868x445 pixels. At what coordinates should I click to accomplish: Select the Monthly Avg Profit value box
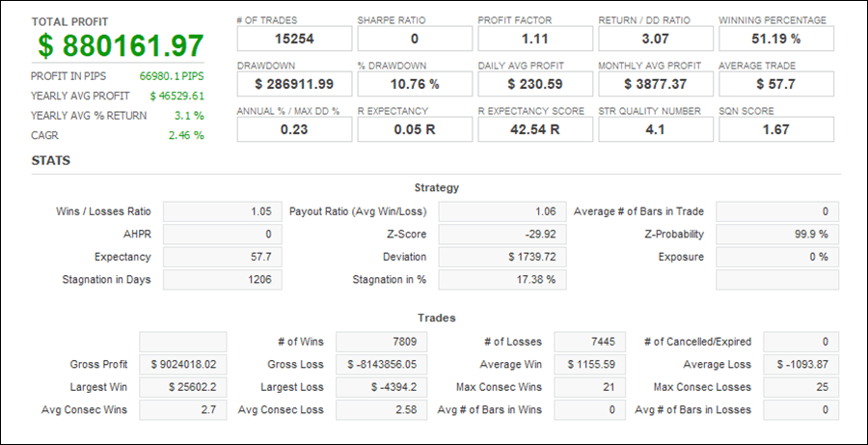pos(656,84)
